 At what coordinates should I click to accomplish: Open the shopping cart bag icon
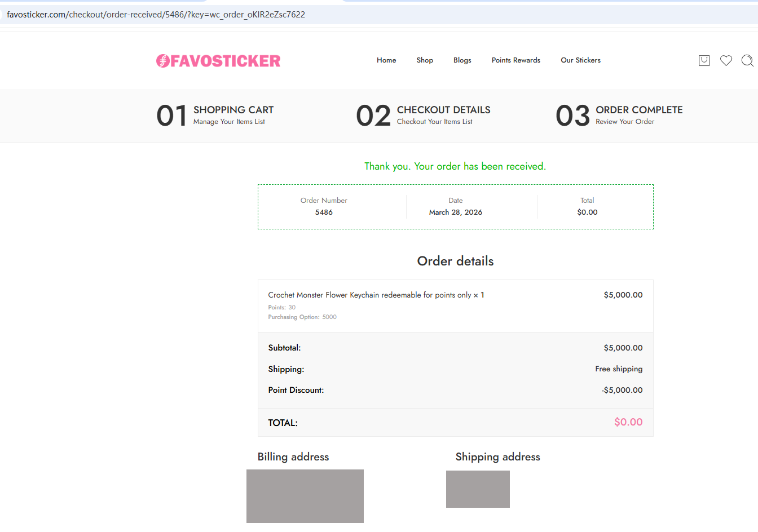(704, 60)
